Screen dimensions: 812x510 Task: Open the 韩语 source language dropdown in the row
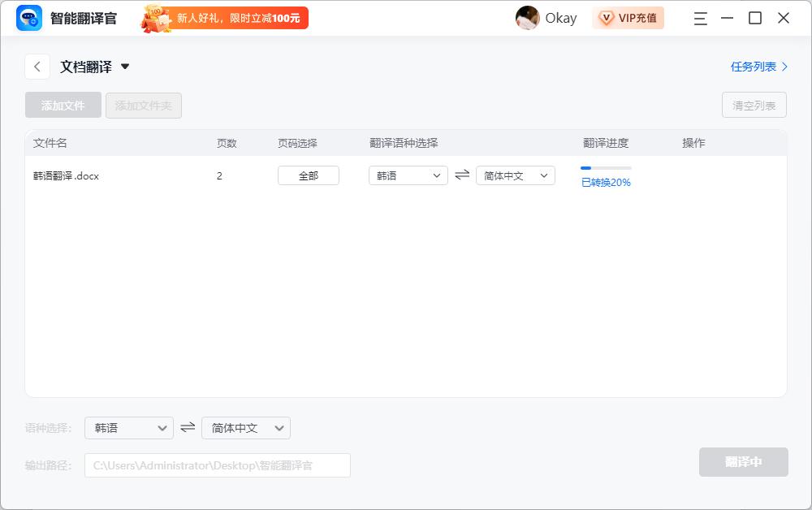(408, 175)
